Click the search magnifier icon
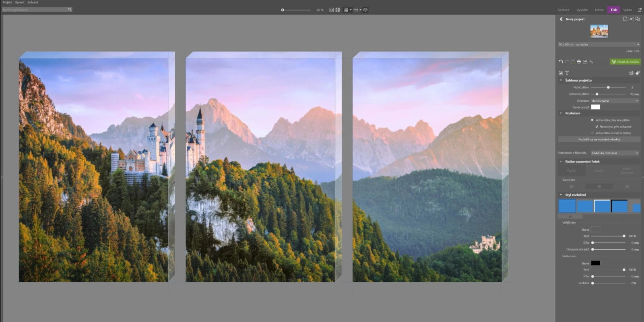Viewport: 644px width, 322px height. coord(70,9)
